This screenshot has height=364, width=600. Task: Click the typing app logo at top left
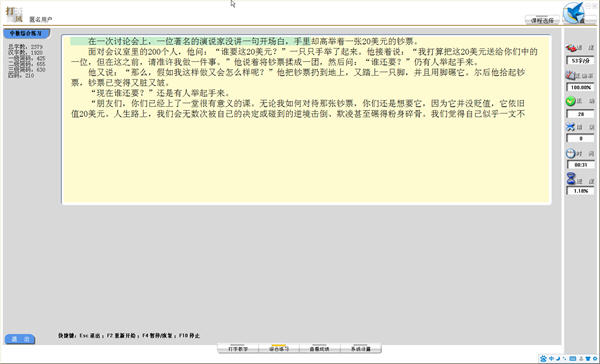point(14,14)
